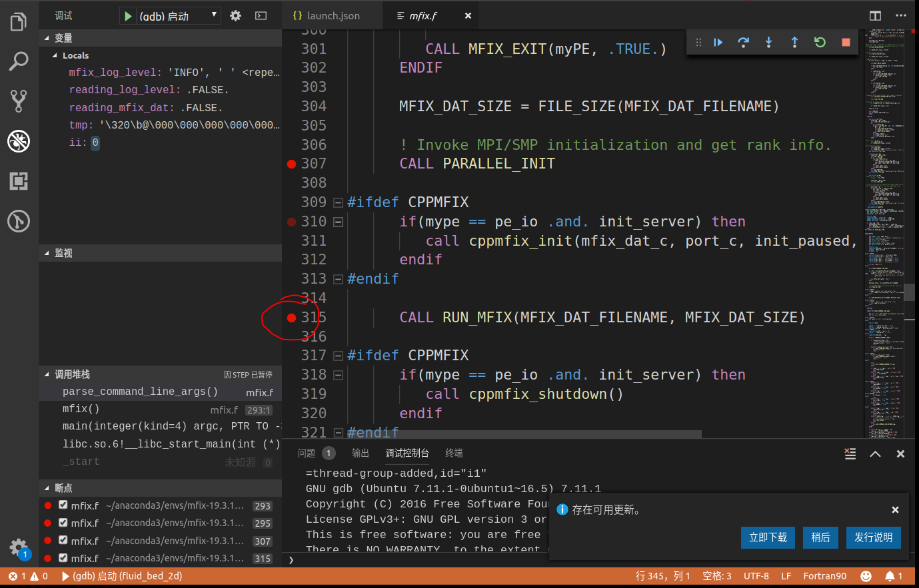Viewport: 919px width, 588px height.
Task: Open the Source Control view
Action: pos(19,101)
